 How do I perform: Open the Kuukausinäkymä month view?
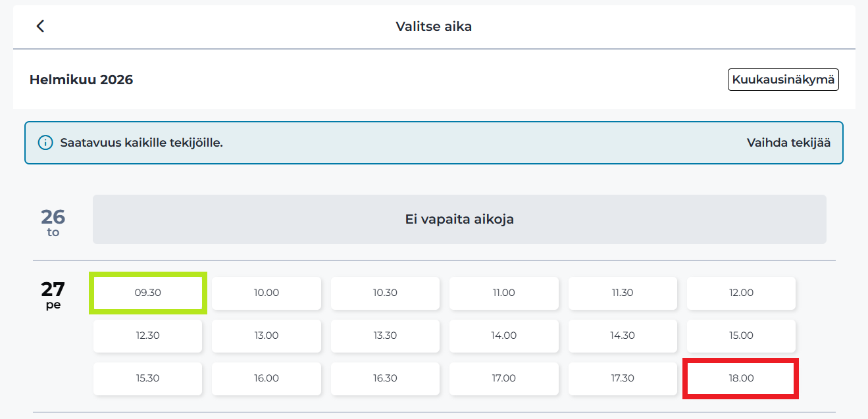[782, 79]
